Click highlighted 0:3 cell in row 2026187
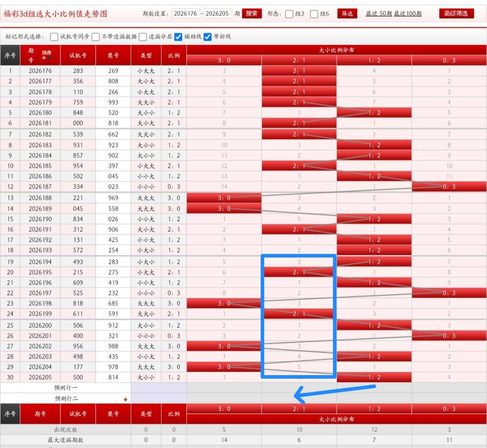Screen dimensions: 487x448 tap(449, 187)
